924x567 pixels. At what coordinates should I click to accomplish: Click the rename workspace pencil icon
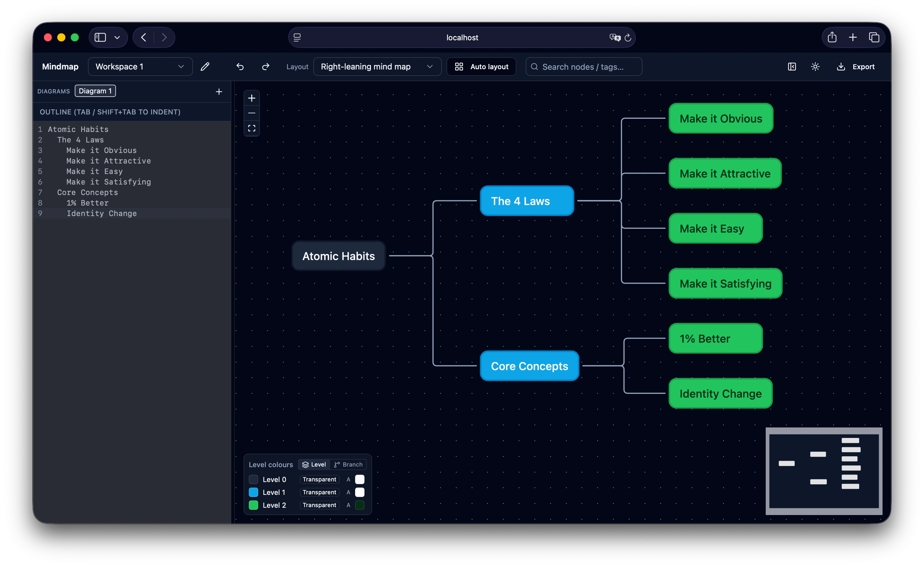205,67
